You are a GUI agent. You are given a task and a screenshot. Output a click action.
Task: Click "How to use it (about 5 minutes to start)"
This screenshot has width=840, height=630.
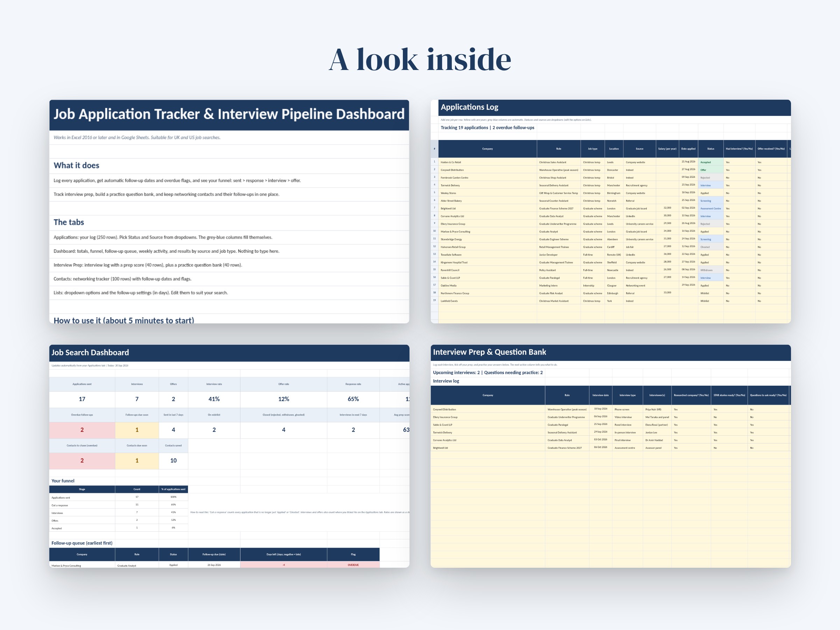(x=124, y=320)
